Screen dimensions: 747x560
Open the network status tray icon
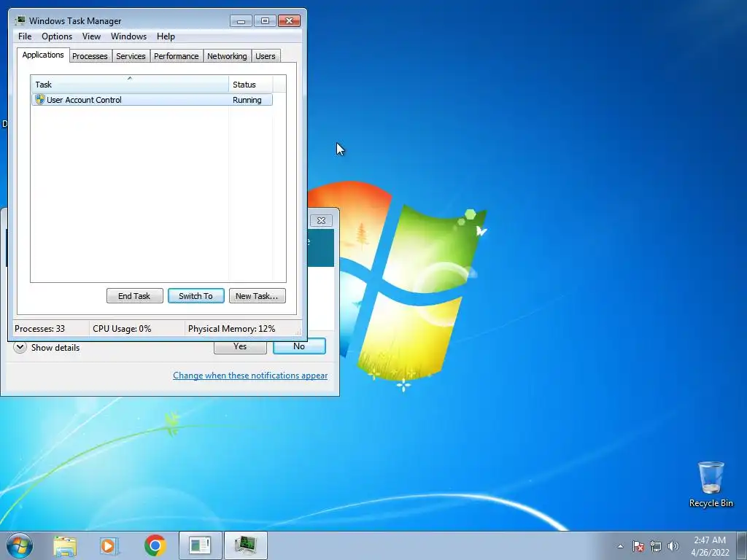[656, 546]
